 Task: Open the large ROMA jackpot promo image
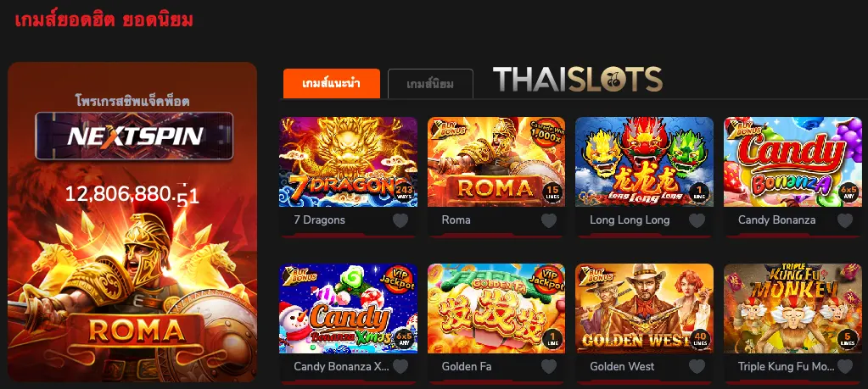coord(132,293)
